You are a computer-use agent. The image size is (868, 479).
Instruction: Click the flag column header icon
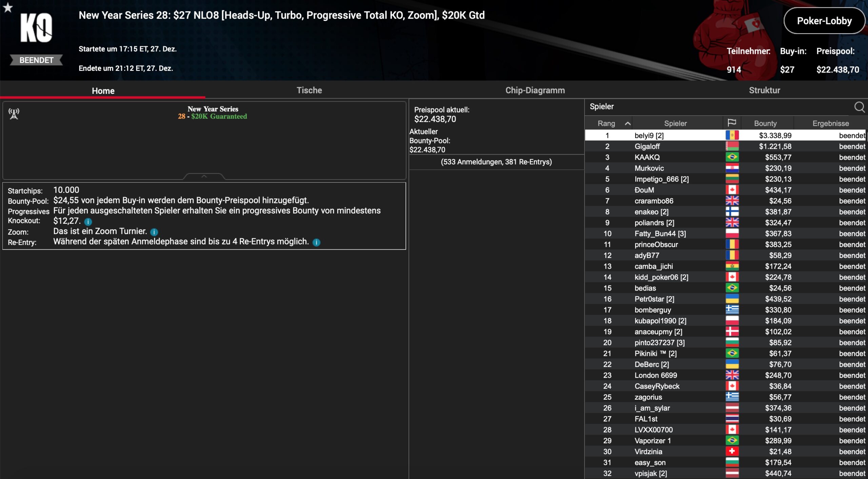tap(732, 123)
